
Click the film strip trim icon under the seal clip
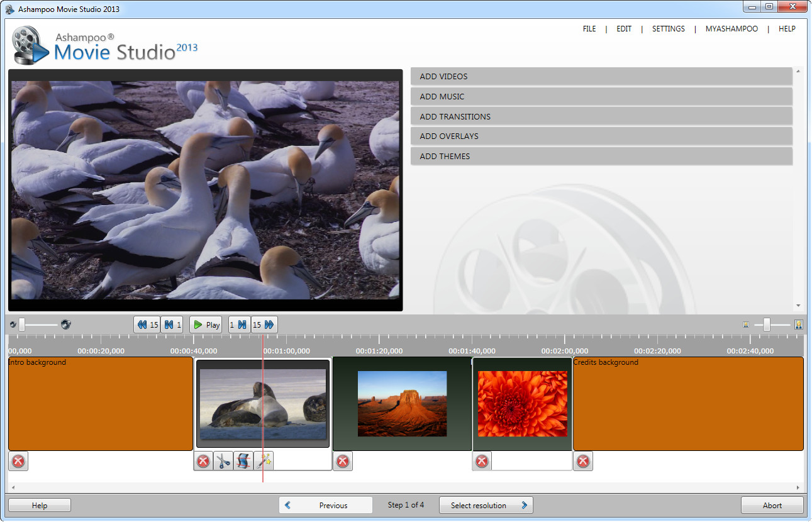point(243,461)
